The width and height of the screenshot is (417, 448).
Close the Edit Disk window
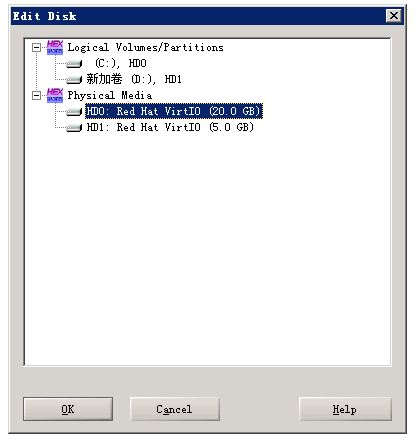pos(394,16)
